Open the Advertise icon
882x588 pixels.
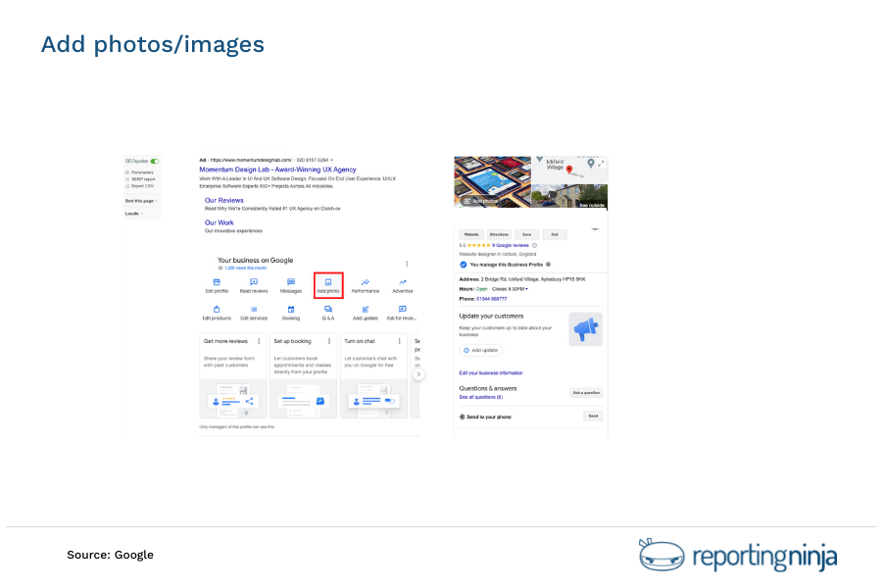click(402, 285)
